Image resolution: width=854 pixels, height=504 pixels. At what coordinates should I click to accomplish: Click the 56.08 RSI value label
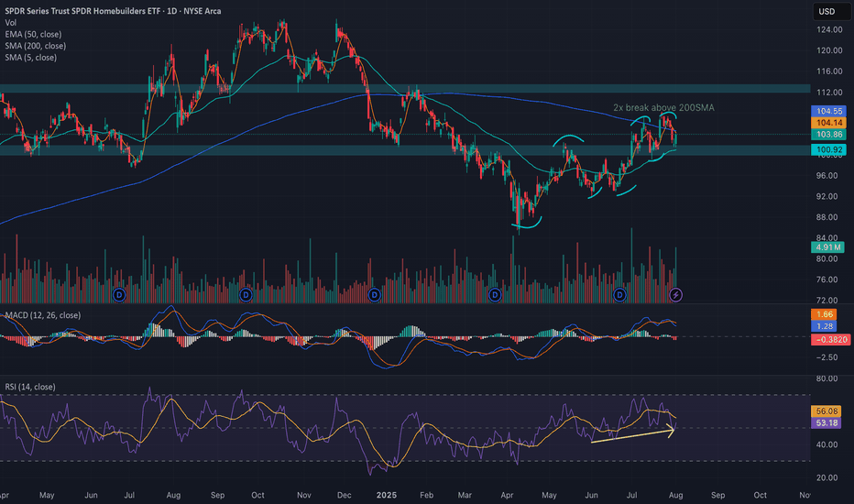(x=827, y=411)
